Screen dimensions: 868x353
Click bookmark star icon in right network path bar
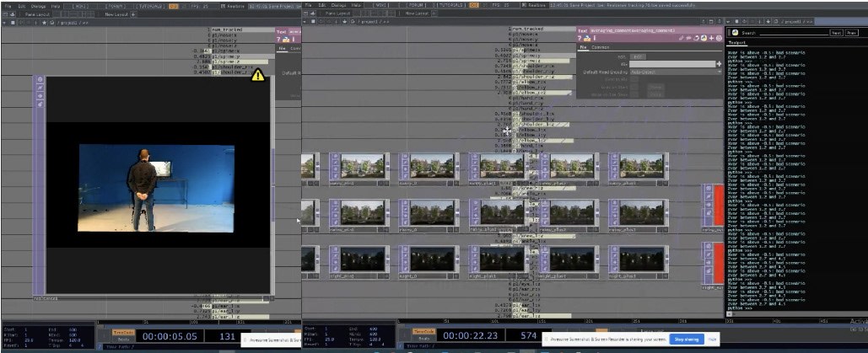tap(344, 22)
